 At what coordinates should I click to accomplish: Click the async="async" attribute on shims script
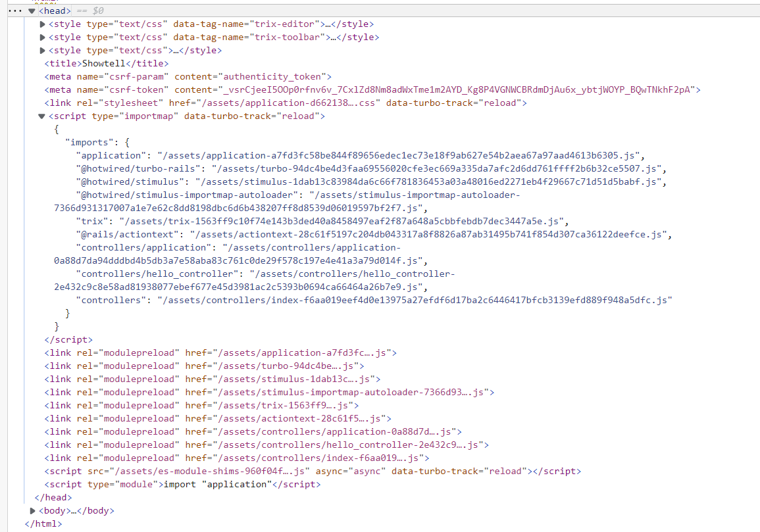351,471
